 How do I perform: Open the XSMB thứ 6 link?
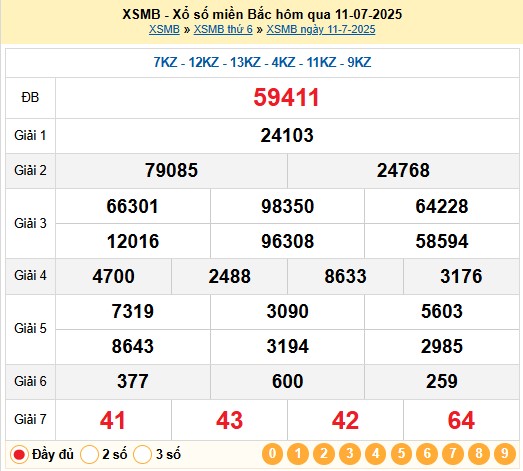[223, 29]
